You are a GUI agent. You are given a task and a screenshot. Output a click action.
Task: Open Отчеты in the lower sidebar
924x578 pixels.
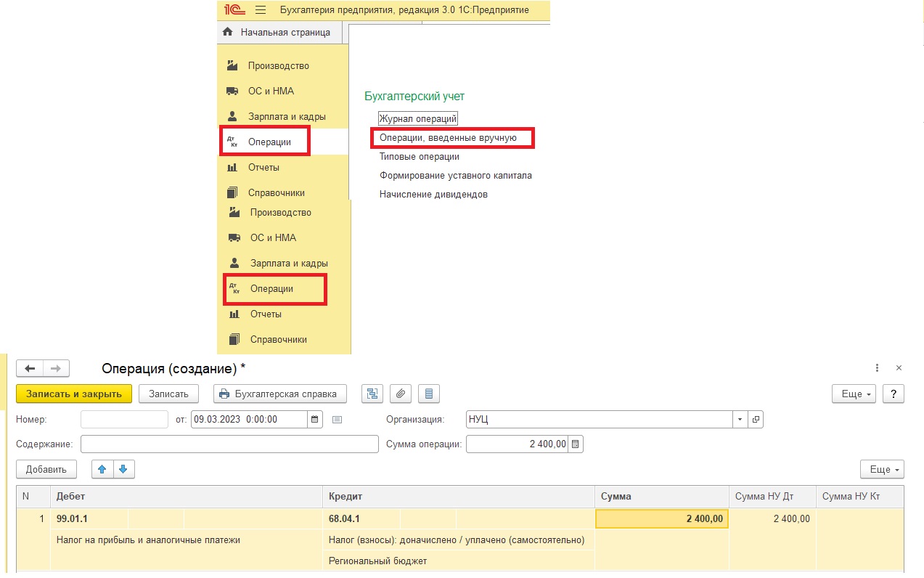pyautogui.click(x=266, y=314)
